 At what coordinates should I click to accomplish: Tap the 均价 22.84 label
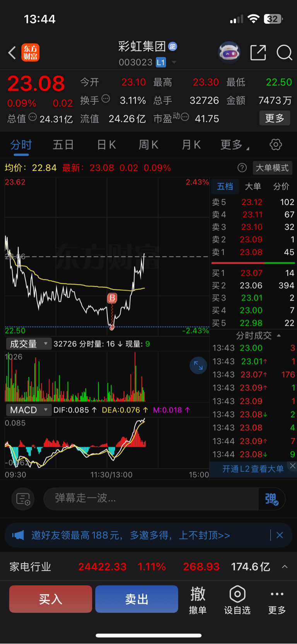(31, 168)
